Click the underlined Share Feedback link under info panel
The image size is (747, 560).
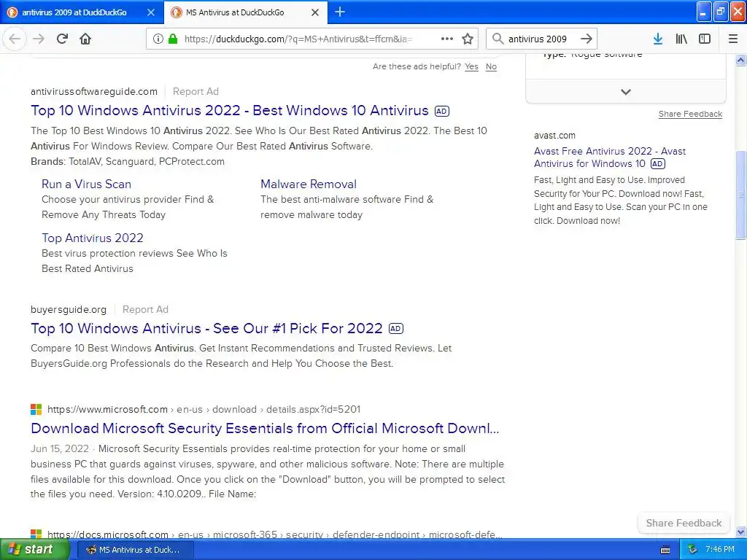[690, 114]
